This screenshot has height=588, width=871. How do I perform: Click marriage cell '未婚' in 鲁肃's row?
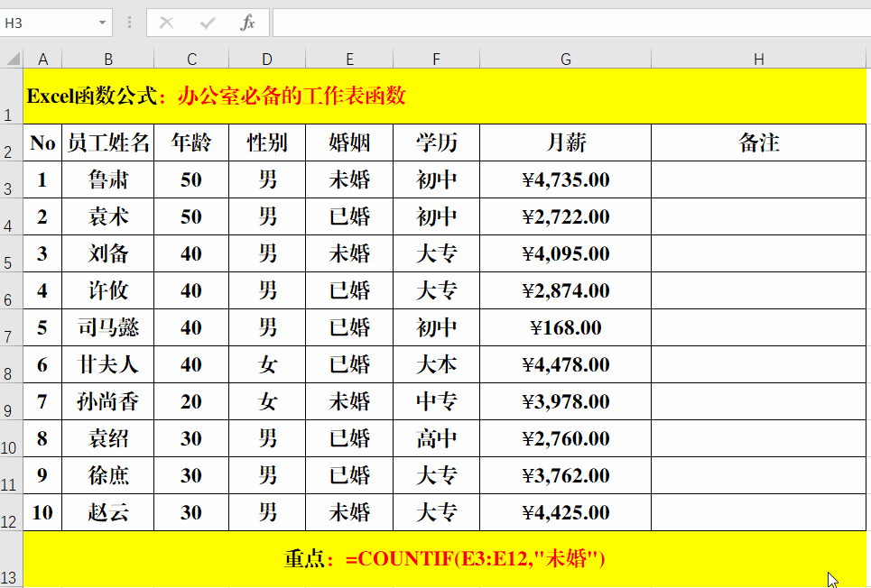coord(349,179)
